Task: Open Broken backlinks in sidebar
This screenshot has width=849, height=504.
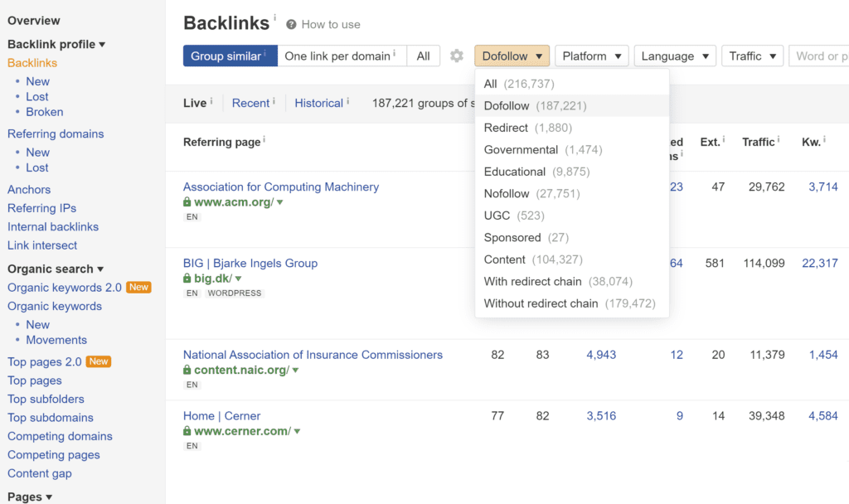Action: click(45, 112)
